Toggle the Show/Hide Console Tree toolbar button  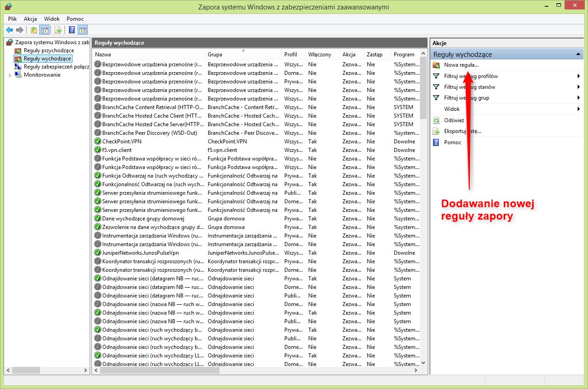[x=44, y=30]
